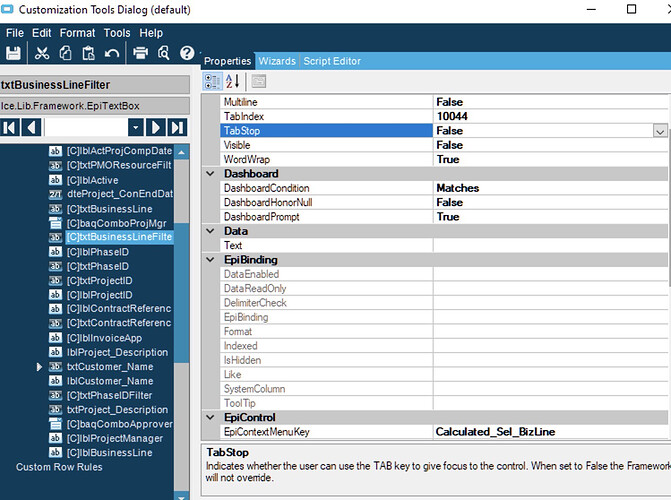Collapse the EpiControl property category

tap(210, 417)
